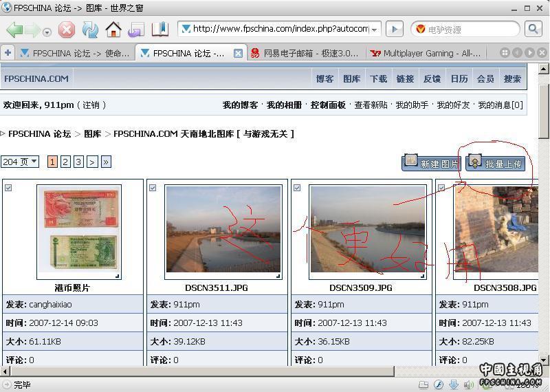Image resolution: width=550 pixels, height=392 pixels.
Task: Open the 下载 menu item
Action: 378,79
